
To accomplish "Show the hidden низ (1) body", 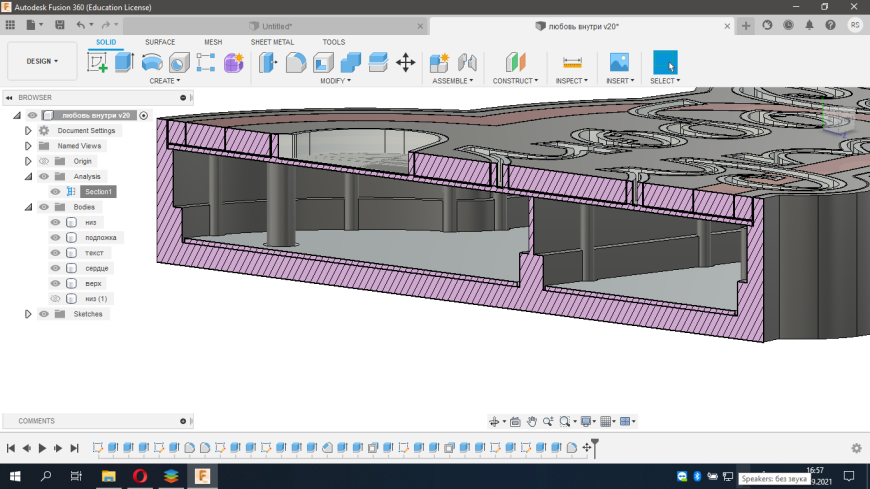I will click(x=56, y=298).
